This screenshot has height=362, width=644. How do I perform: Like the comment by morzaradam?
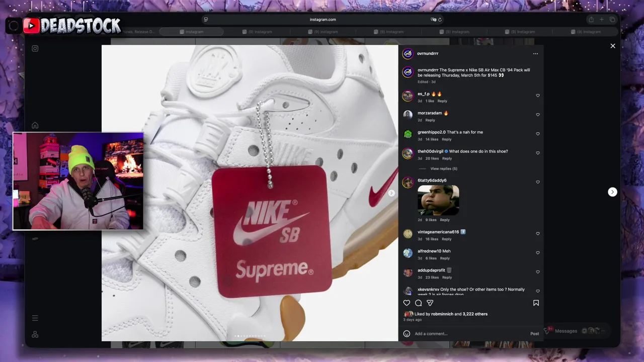coord(537,115)
